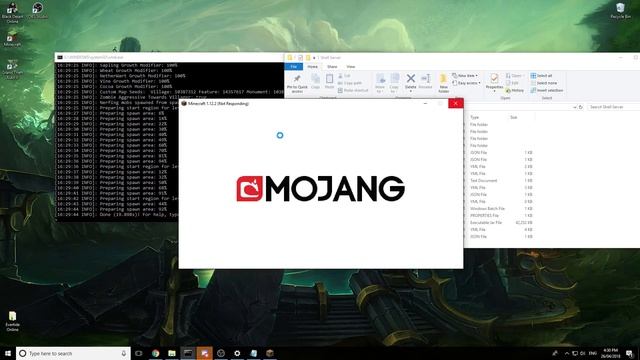Open the Windows Start menu
This screenshot has height=360, width=640.
tap(8, 353)
